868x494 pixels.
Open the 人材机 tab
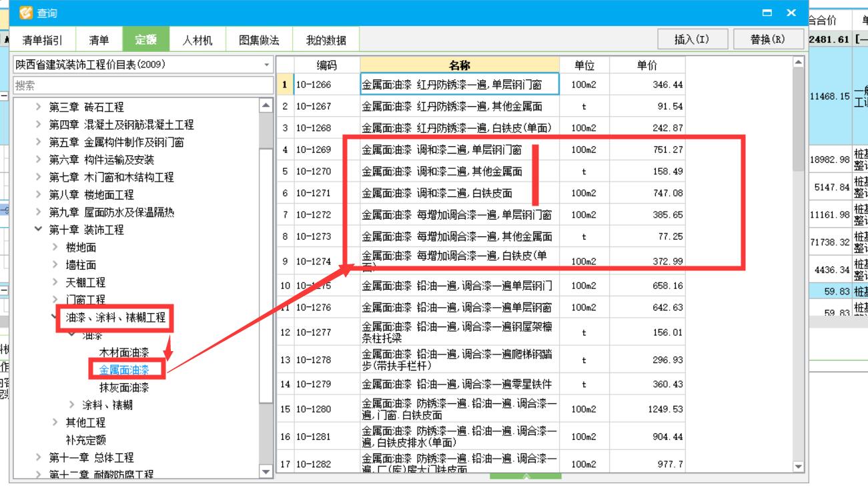tap(197, 40)
